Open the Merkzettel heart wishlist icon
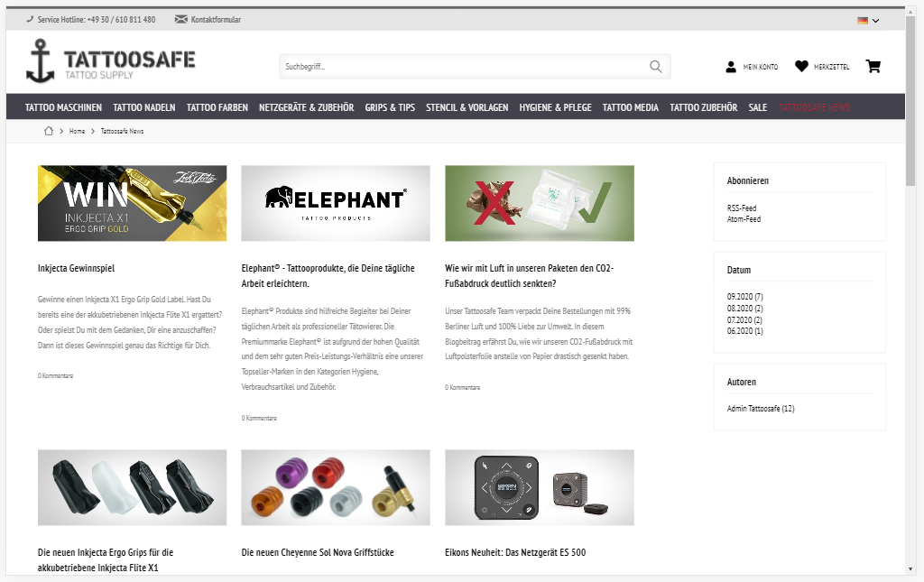The height and width of the screenshot is (582, 924). pos(801,66)
